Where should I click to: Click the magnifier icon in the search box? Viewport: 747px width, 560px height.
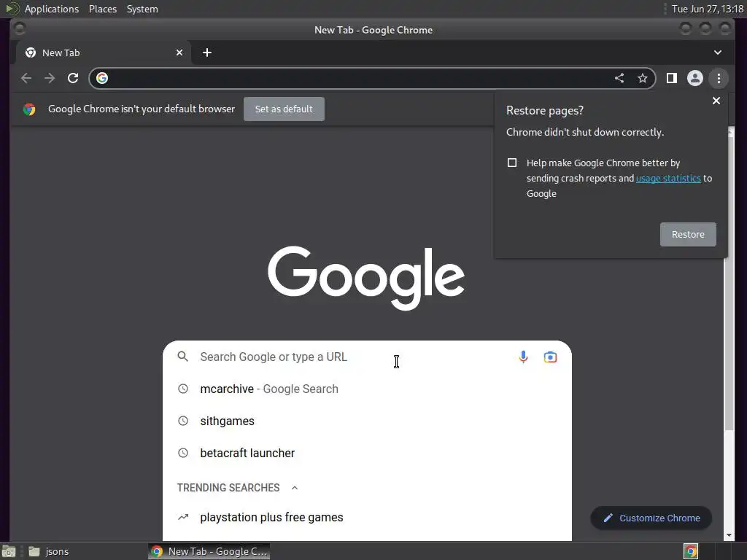(x=183, y=357)
